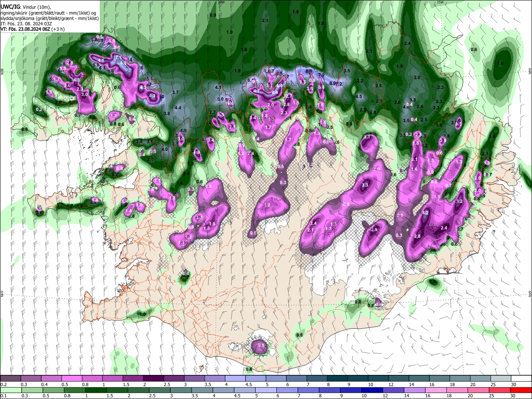
Task: Click the '4.2' snow value on the map
Action: [x=425, y=213]
